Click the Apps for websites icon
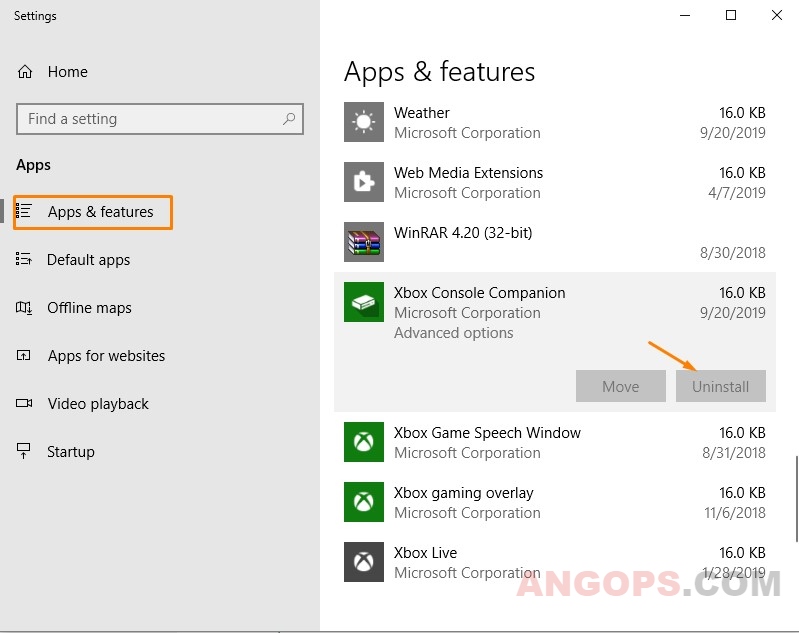 click(x=24, y=355)
